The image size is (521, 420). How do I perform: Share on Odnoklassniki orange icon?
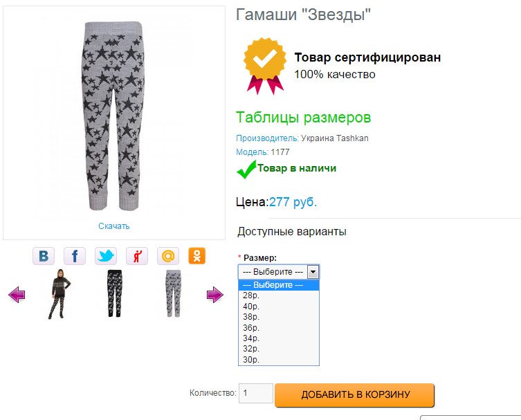click(x=196, y=256)
